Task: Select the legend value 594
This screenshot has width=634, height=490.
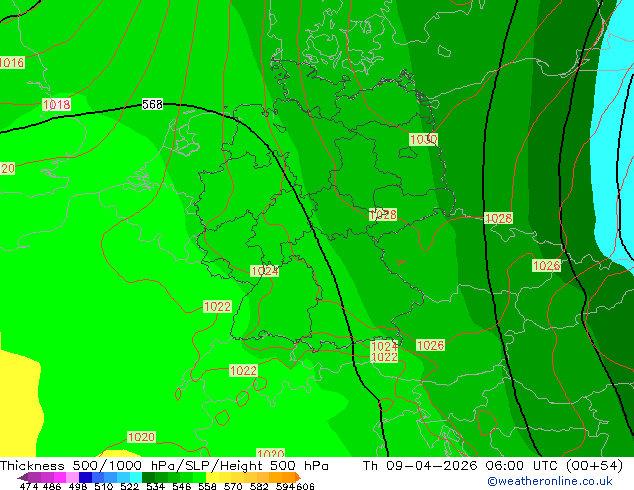Action: click(285, 486)
